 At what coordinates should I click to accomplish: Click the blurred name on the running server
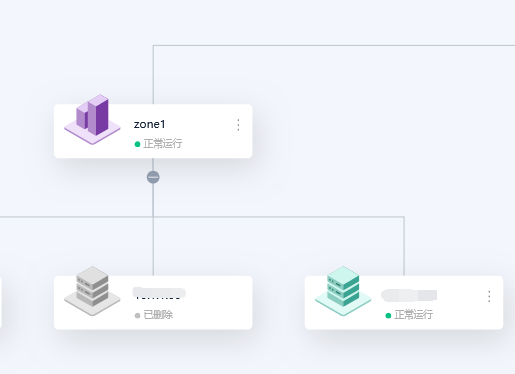tap(409, 295)
